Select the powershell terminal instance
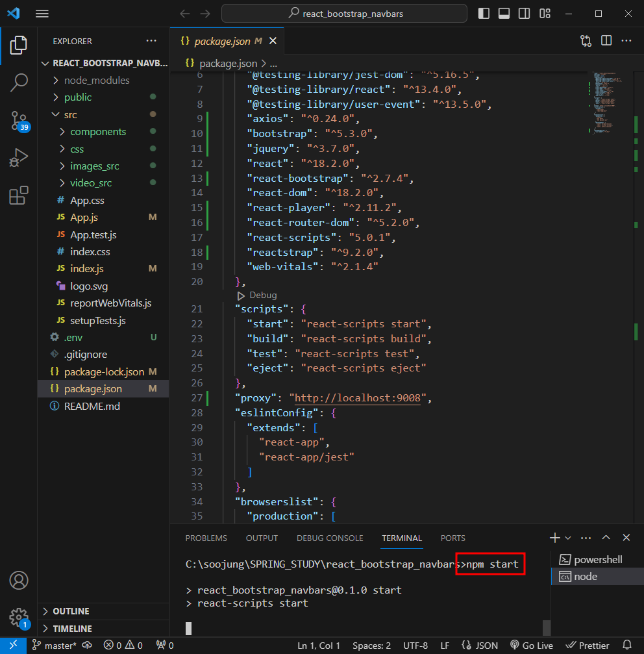The height and width of the screenshot is (654, 644). [x=597, y=559]
